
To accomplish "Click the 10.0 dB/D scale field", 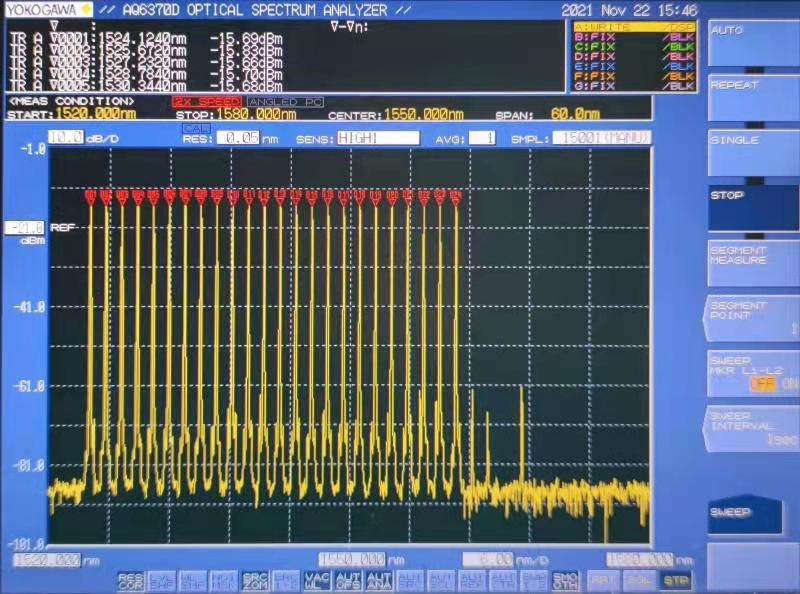I will point(66,137).
